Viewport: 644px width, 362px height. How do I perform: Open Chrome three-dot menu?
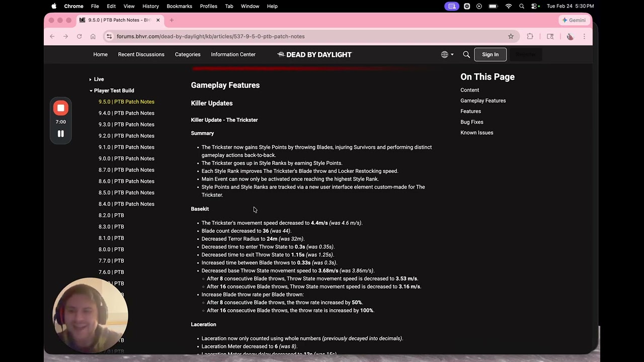[584, 36]
